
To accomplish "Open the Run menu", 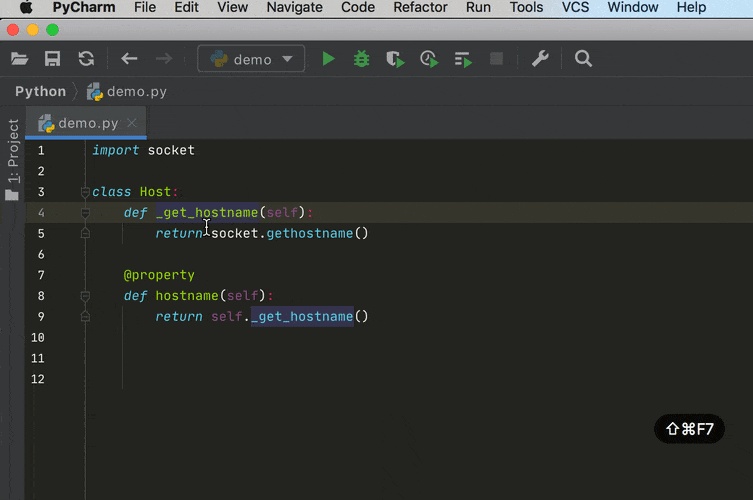I will [x=478, y=7].
